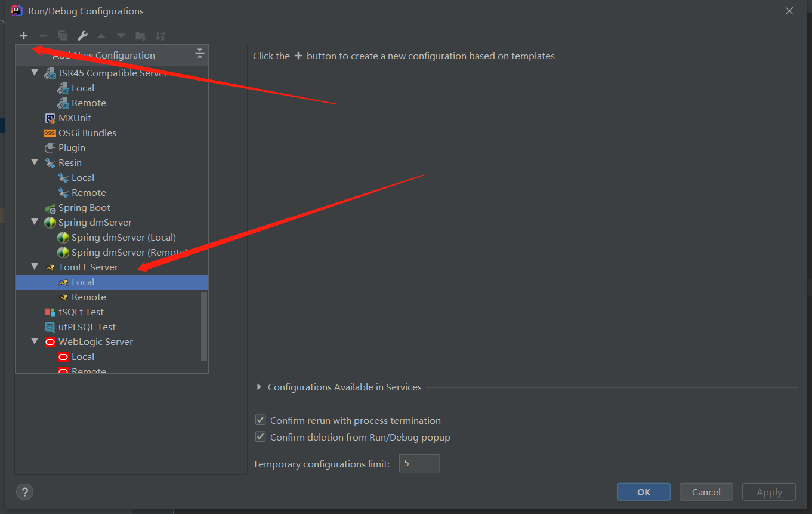This screenshot has width=812, height=514.
Task: Click the Move into new folder icon
Action: (141, 36)
